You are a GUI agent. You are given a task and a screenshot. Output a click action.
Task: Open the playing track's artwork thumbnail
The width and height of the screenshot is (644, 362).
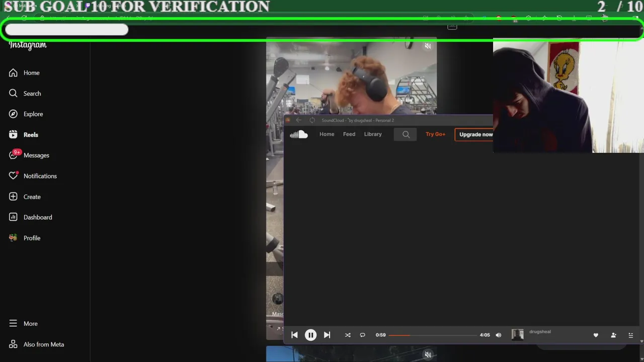(x=518, y=335)
